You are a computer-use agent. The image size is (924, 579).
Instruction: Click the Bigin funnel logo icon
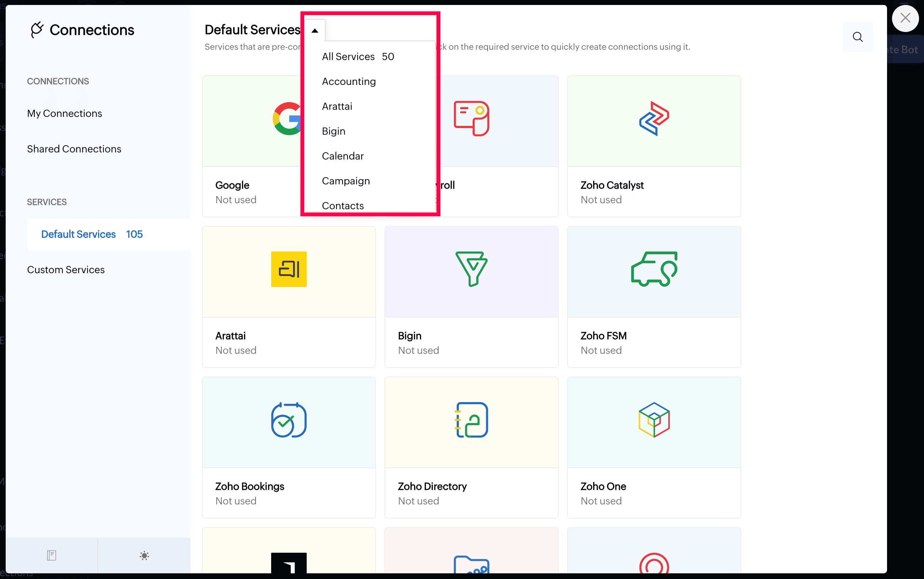click(x=471, y=269)
